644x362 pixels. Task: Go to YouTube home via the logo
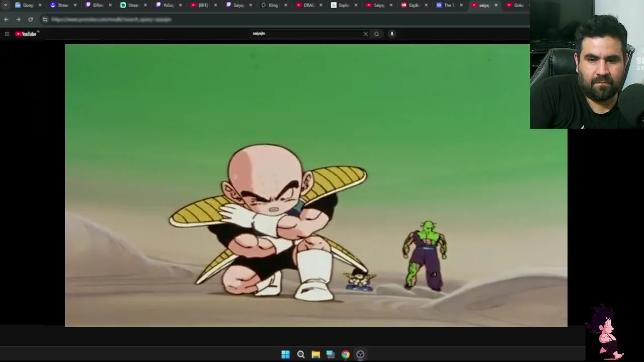coord(26,34)
